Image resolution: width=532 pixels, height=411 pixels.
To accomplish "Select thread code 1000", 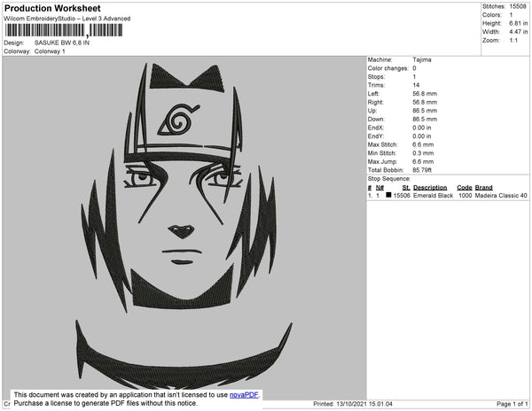I will [465, 196].
